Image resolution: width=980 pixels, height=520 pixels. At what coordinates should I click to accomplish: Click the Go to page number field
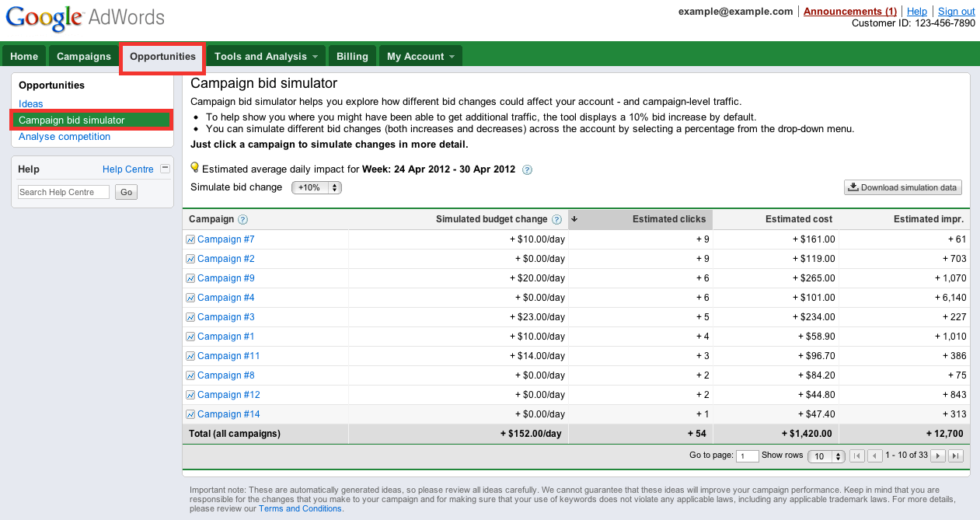click(x=747, y=456)
